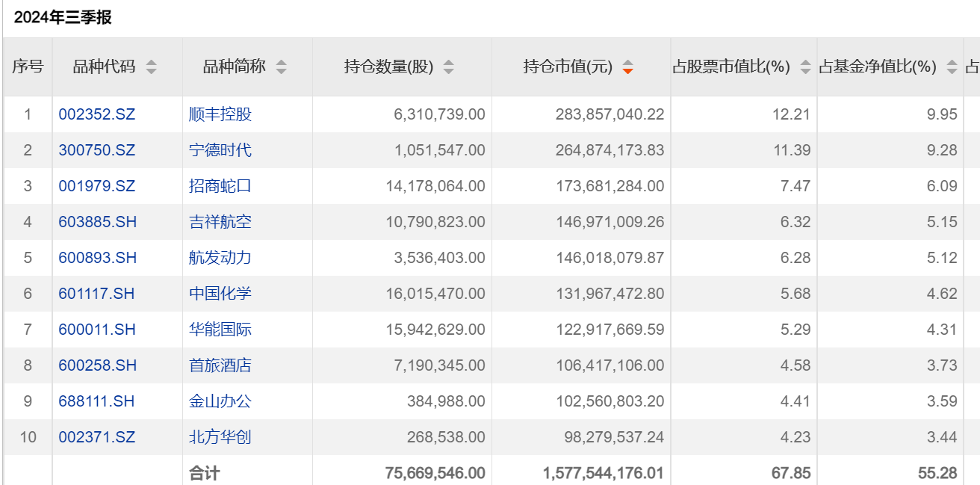980x485 pixels.
Task: Click market value 131,967,472.80
Action: (x=610, y=294)
